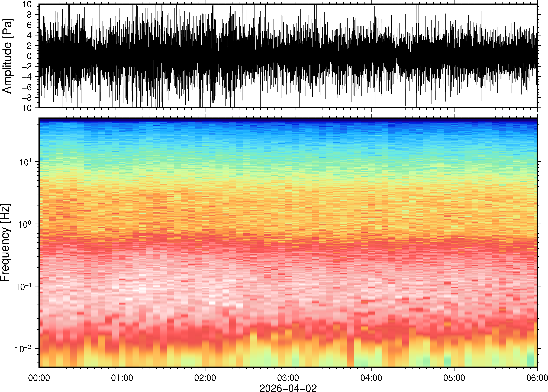The width and height of the screenshot is (548, 392).
Task: Click the −4 amplitude tick label
Action: tap(27, 77)
